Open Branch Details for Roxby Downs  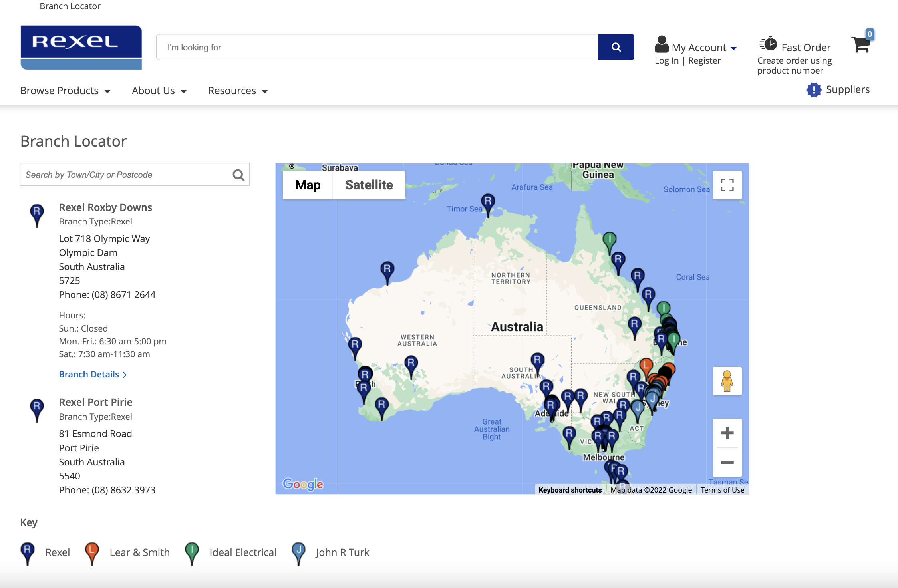(x=93, y=375)
